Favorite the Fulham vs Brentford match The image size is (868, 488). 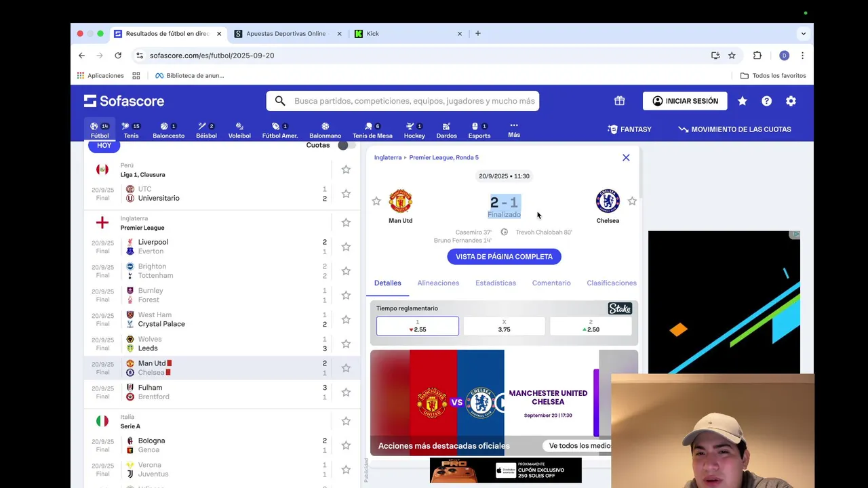click(346, 392)
